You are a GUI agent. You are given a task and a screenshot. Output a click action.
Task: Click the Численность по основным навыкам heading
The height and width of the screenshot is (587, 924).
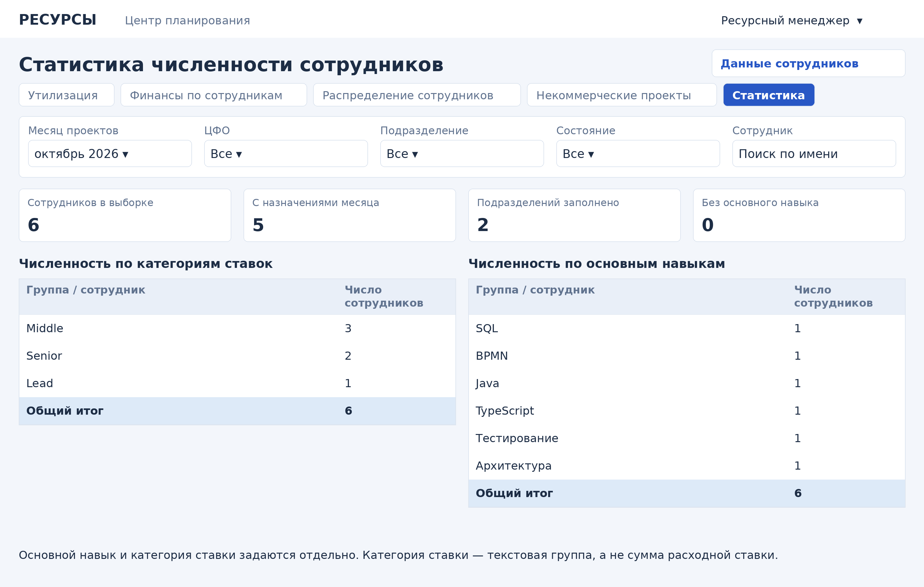point(597,264)
